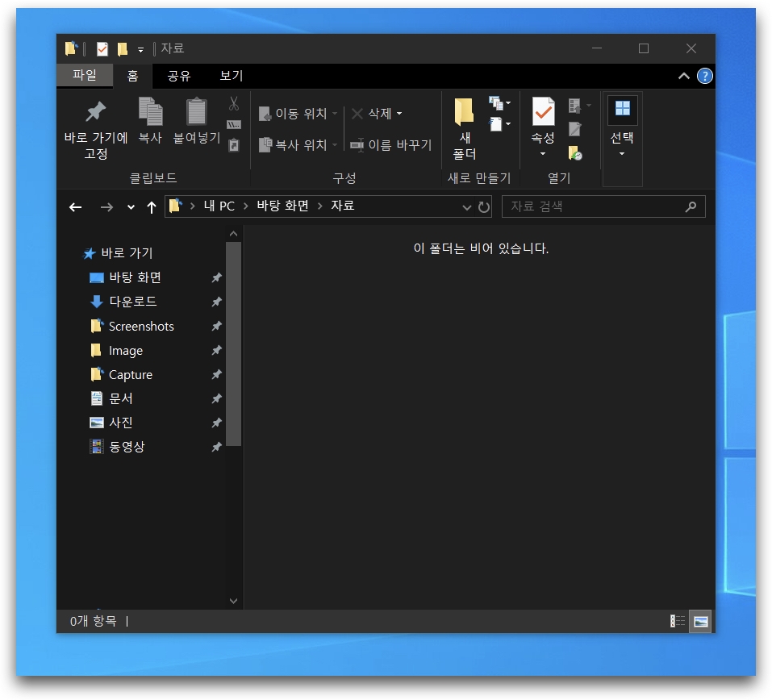Viewport: 772px width, 700px height.
Task: Switch to large icons view in status bar
Action: click(701, 621)
